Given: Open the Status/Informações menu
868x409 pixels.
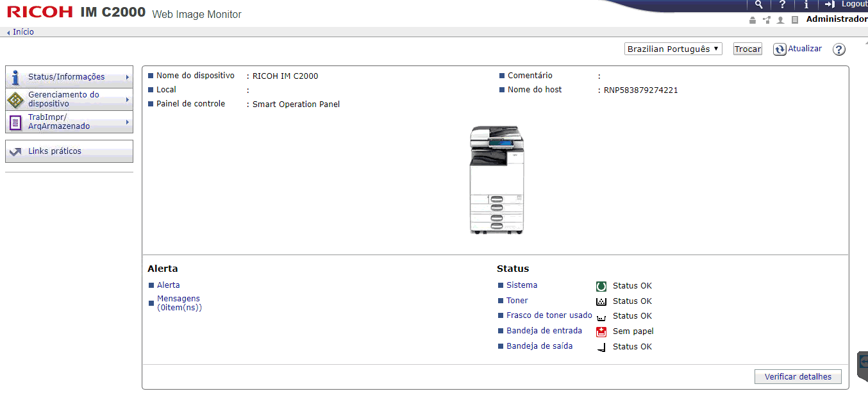Looking at the screenshot, I should point(69,76).
